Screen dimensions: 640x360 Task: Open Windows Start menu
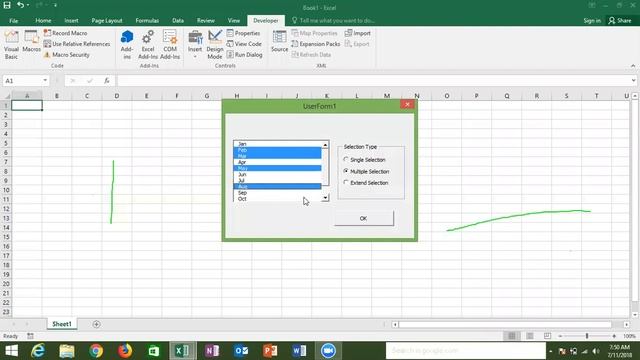(11, 351)
